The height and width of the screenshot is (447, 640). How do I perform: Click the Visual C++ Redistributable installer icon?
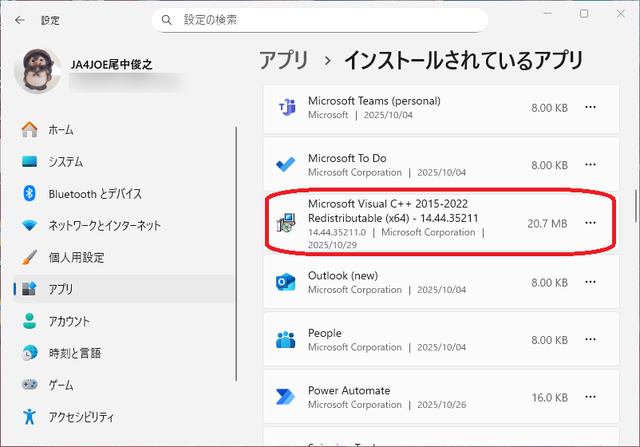pyautogui.click(x=286, y=222)
